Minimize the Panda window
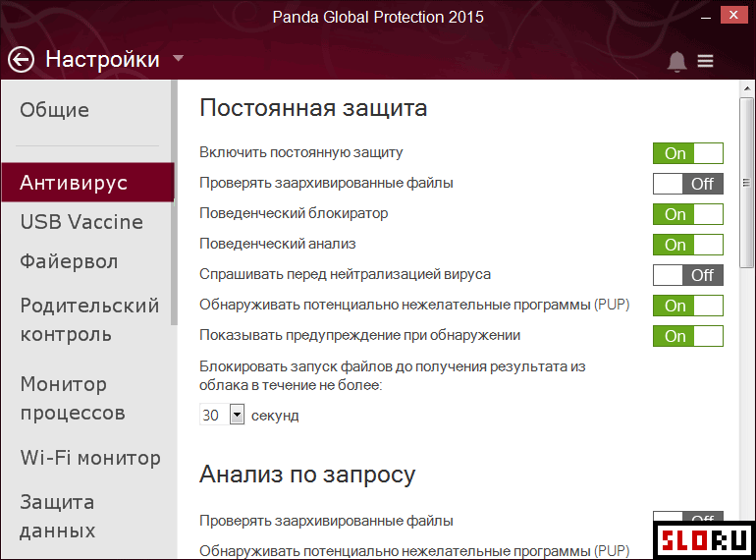 tap(705, 19)
